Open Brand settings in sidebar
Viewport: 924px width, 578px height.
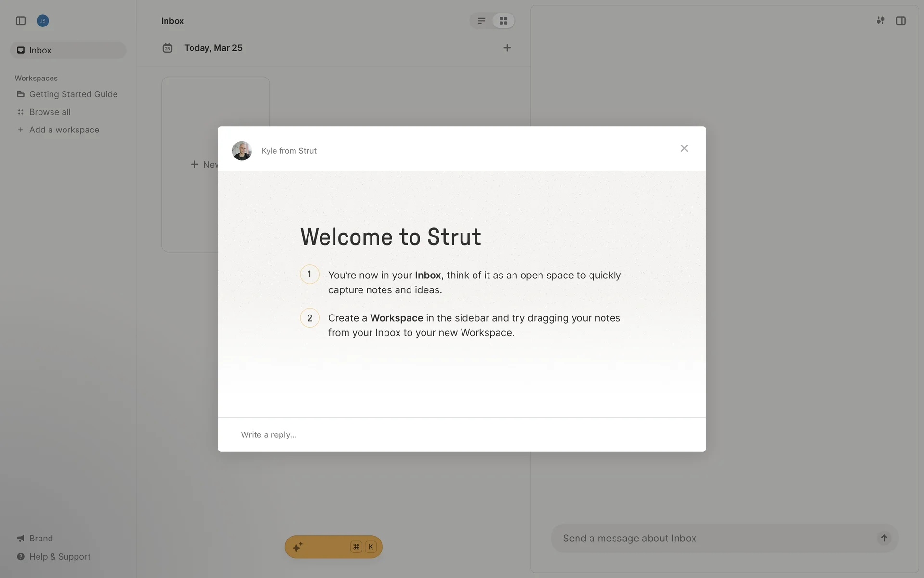[41, 538]
